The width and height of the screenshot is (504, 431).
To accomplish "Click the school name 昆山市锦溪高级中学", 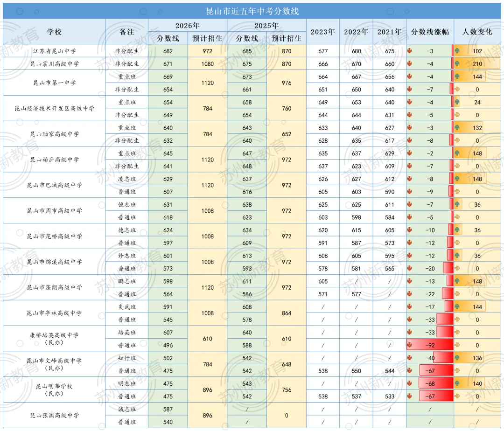I will (54, 262).
